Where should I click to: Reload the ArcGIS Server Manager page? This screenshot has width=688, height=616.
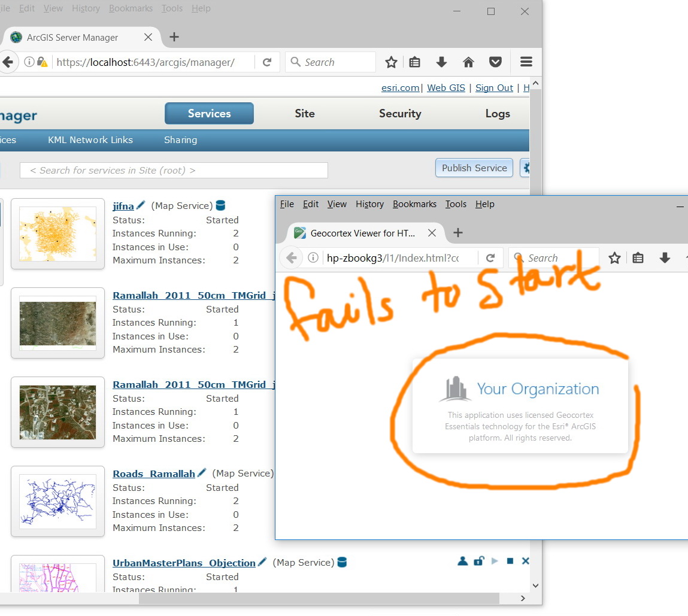(x=267, y=62)
